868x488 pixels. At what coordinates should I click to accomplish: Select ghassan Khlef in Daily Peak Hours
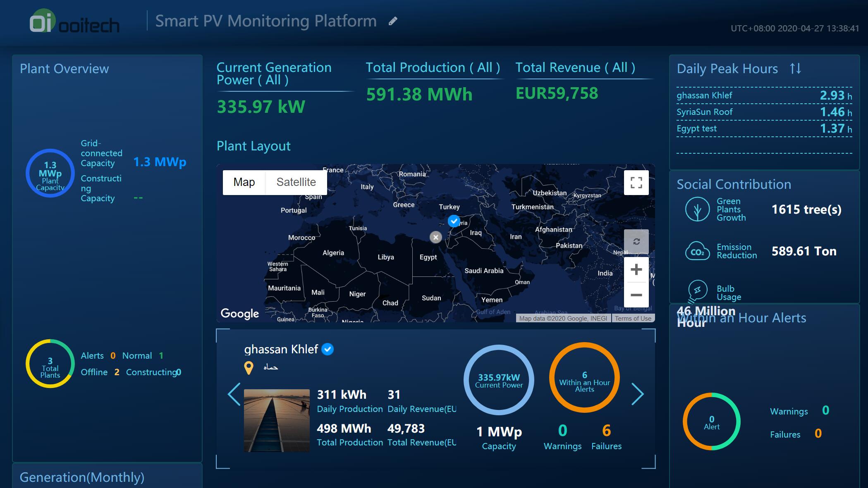(x=764, y=95)
